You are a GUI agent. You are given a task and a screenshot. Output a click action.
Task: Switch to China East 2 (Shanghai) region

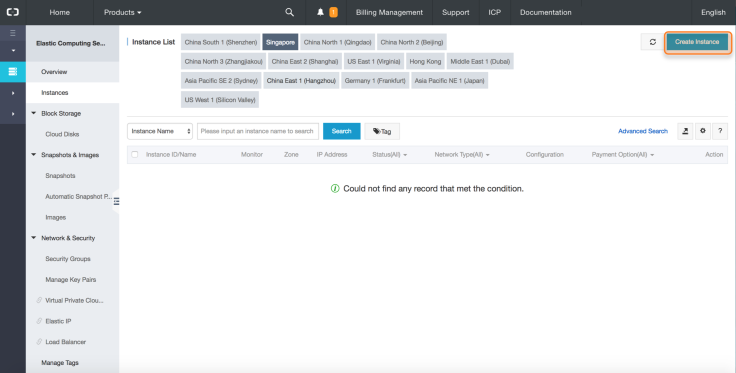click(305, 61)
